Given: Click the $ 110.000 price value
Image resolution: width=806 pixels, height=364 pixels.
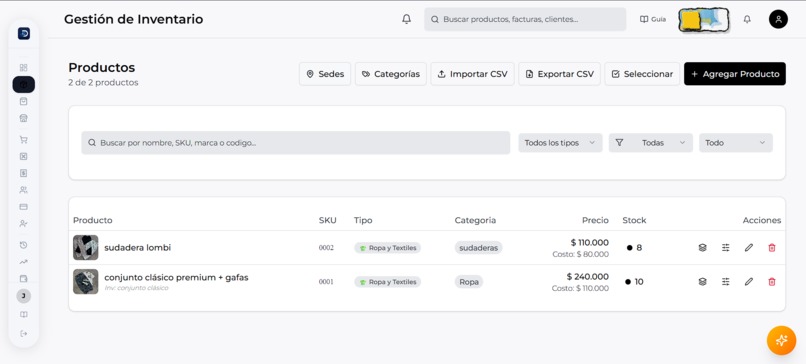Looking at the screenshot, I should (590, 243).
